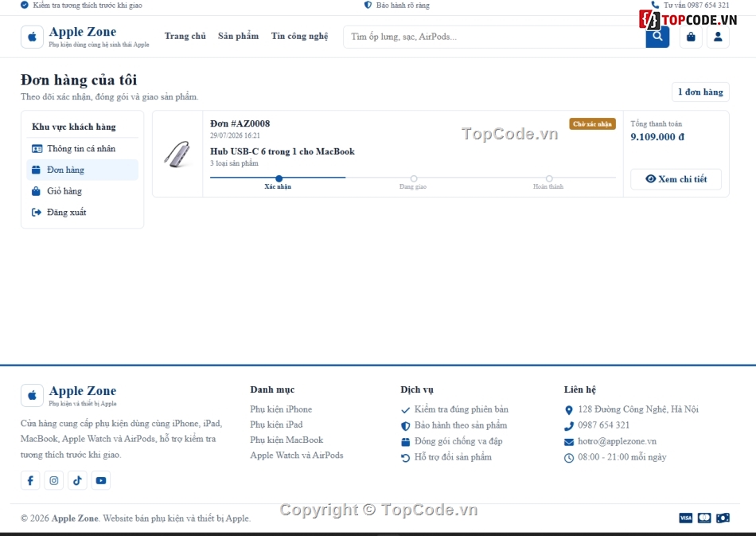Viewport: 756px width, 536px height.
Task: Click the box icon next to Đơn hàng
Action: [x=36, y=170]
